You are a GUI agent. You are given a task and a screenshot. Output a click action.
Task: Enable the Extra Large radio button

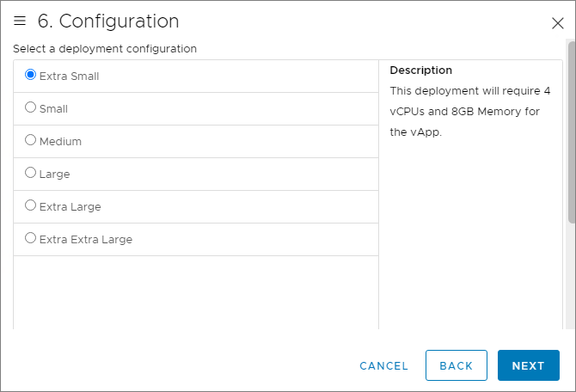[31, 205]
